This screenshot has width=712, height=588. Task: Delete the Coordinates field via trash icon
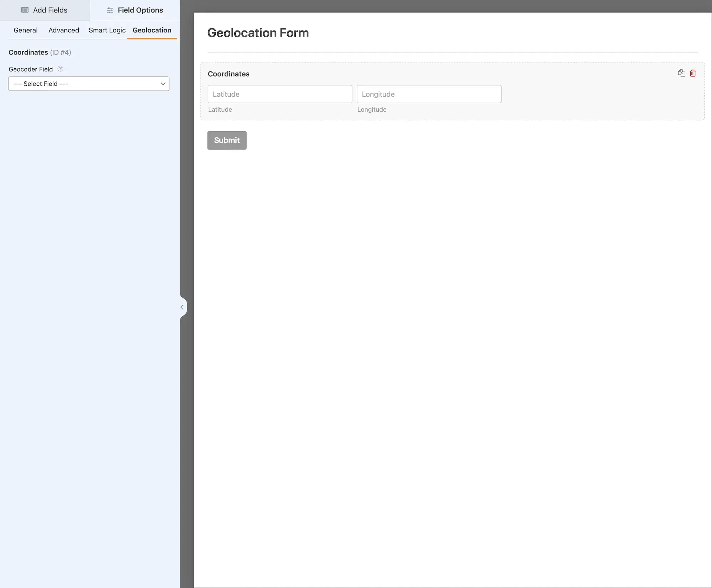tap(693, 73)
